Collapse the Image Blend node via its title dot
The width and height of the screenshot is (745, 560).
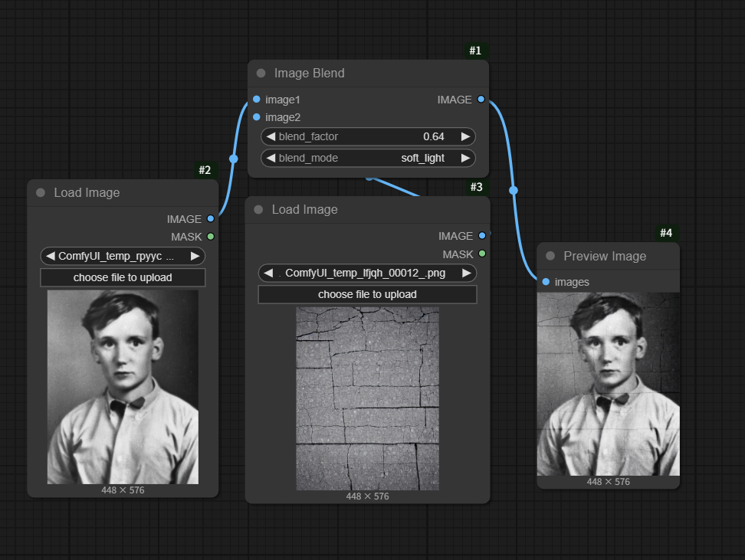[261, 74]
